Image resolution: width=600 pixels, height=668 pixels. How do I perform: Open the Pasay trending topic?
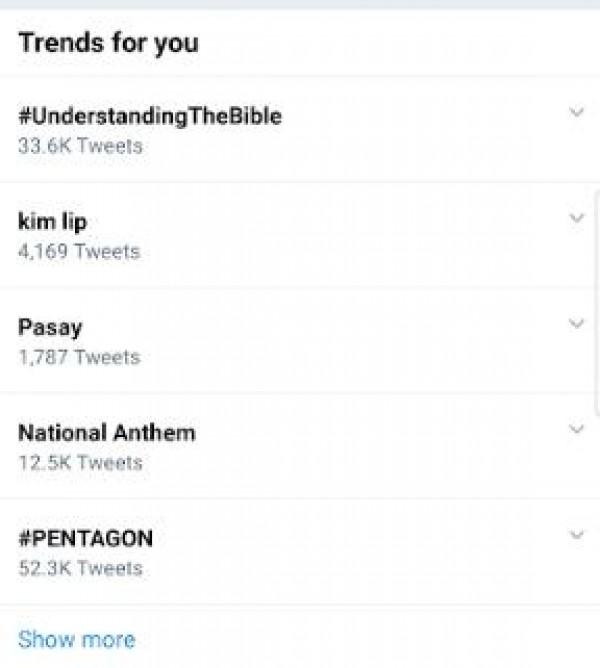pyautogui.click(x=50, y=328)
